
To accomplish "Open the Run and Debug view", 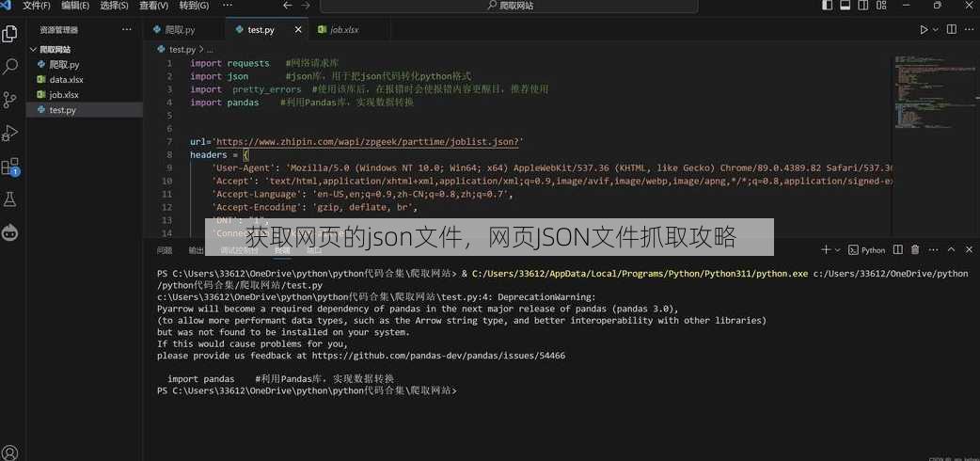I will [10, 133].
